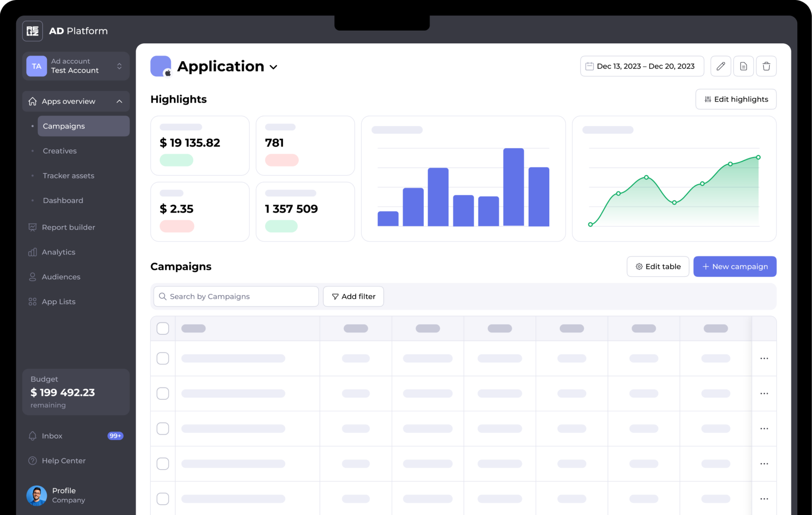Check the checkbox on the last visible row
The width and height of the screenshot is (812, 515).
(x=163, y=498)
